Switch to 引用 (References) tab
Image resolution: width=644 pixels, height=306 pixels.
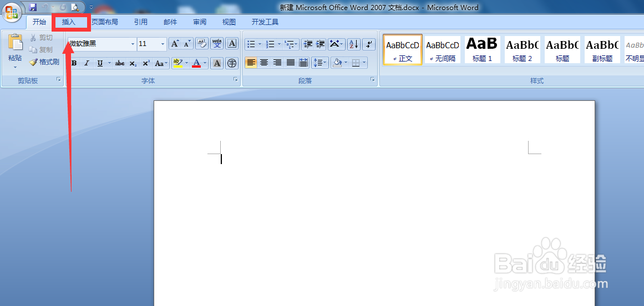141,22
